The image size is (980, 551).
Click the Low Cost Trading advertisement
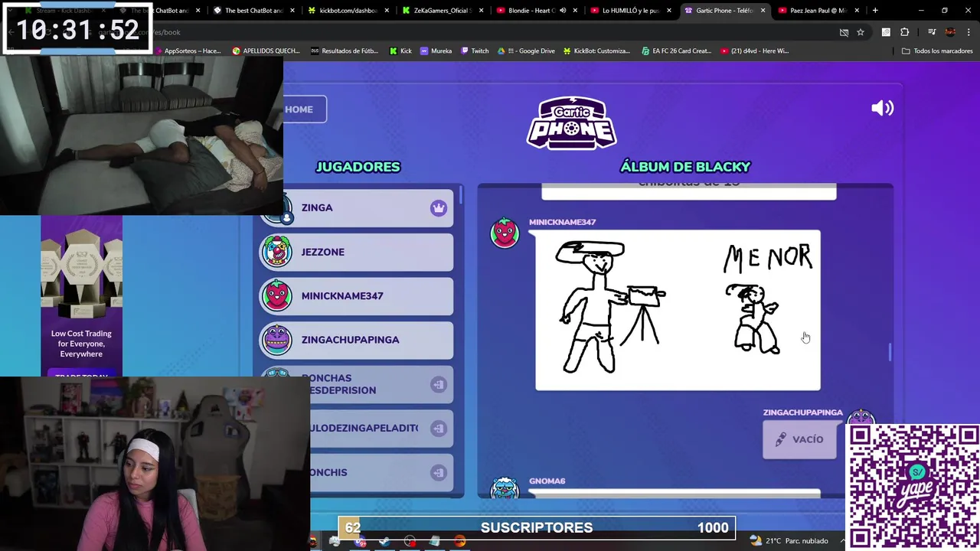point(81,296)
